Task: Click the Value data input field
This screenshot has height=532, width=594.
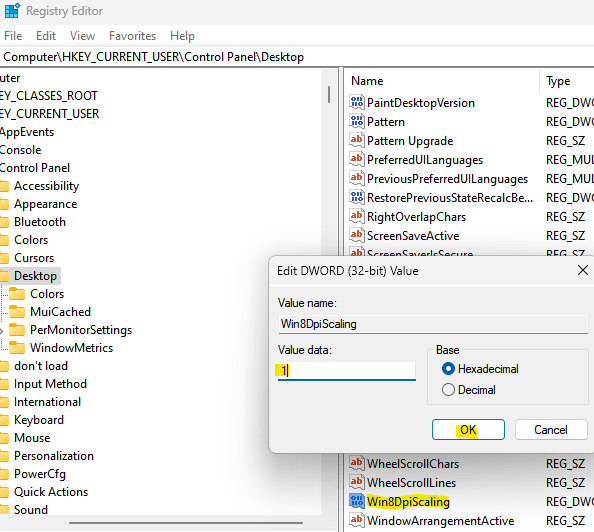Action: (x=347, y=371)
